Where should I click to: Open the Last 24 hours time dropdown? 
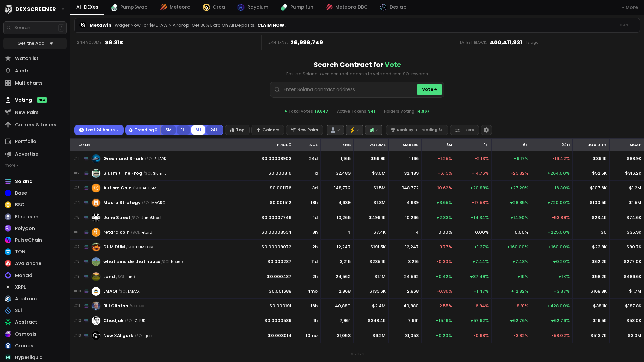(x=99, y=130)
